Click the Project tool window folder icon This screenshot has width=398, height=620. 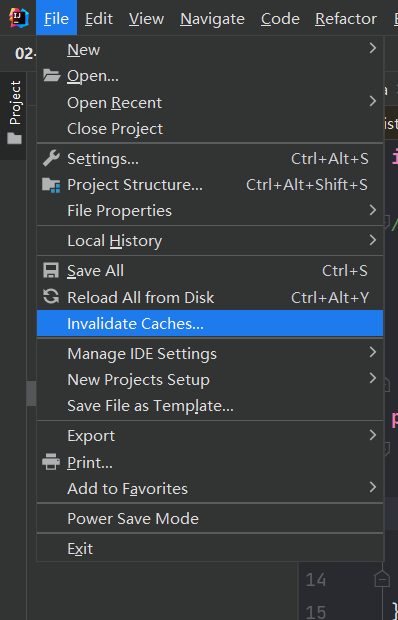(x=15, y=138)
